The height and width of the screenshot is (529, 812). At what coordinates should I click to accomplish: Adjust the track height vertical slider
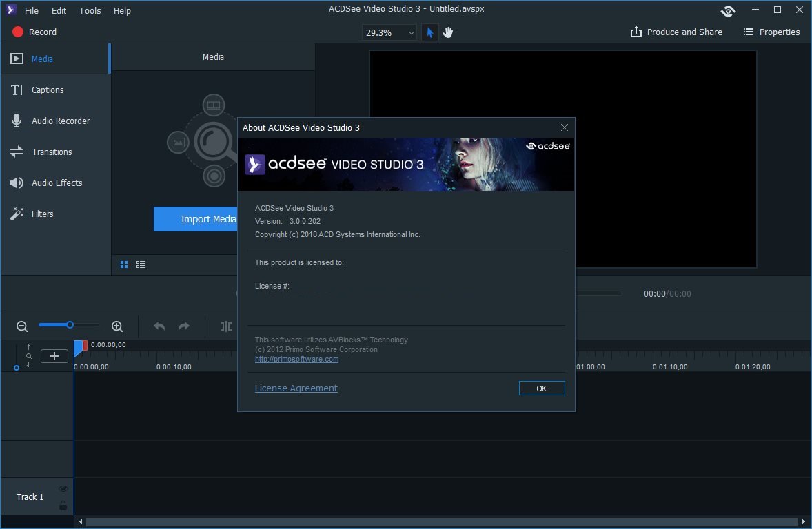tap(17, 368)
